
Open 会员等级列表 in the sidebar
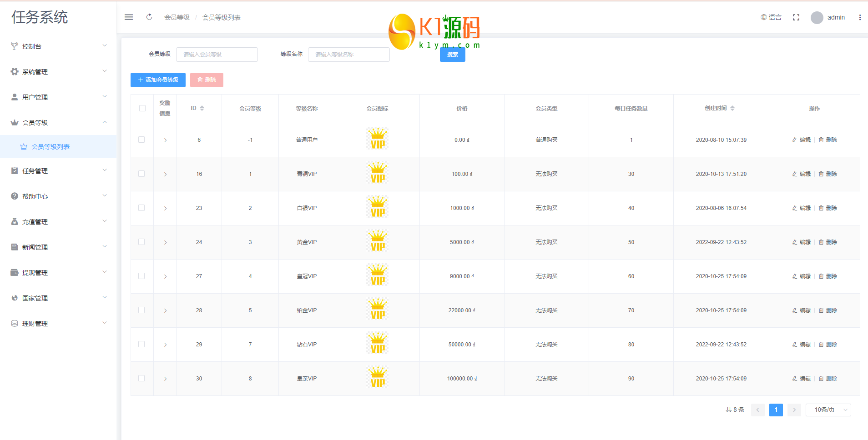[50, 147]
